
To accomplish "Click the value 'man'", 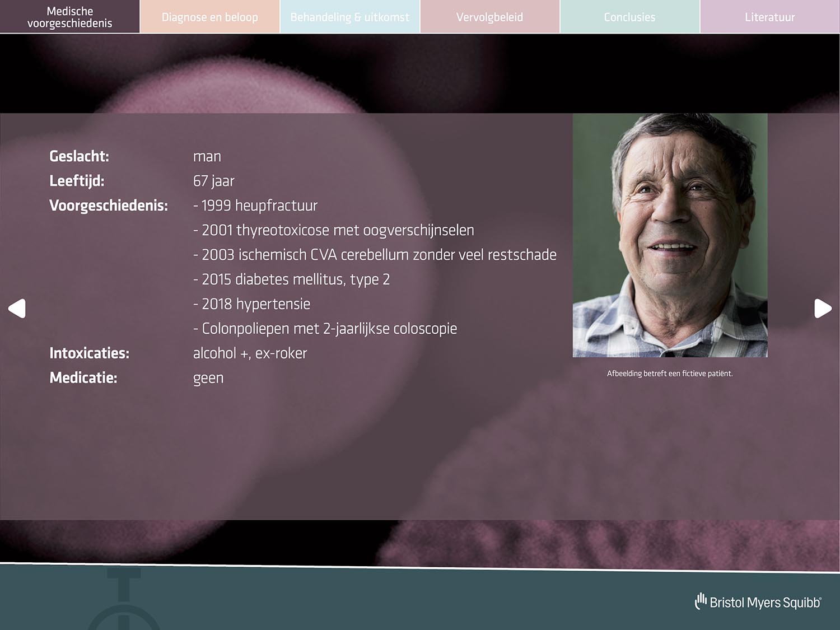I will pos(207,157).
